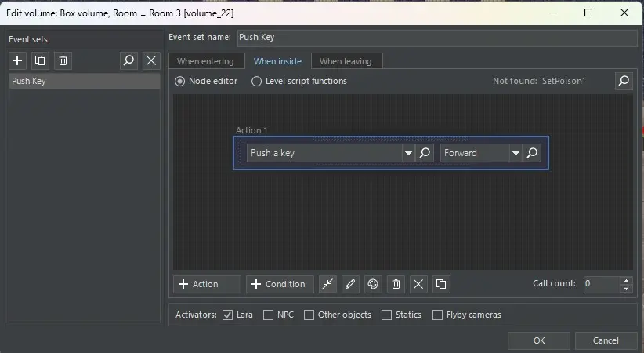Click search icon beside 'Not found' message
Viewport: 644px width, 353px height.
623,81
